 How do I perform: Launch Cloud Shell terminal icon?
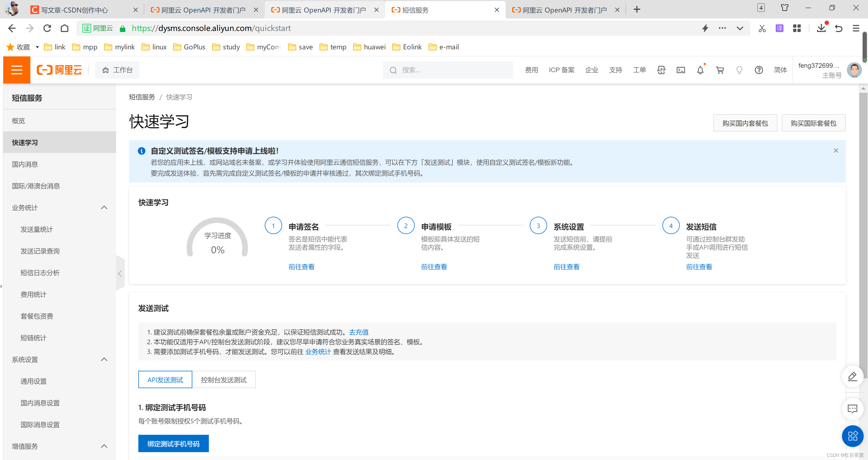click(x=681, y=70)
